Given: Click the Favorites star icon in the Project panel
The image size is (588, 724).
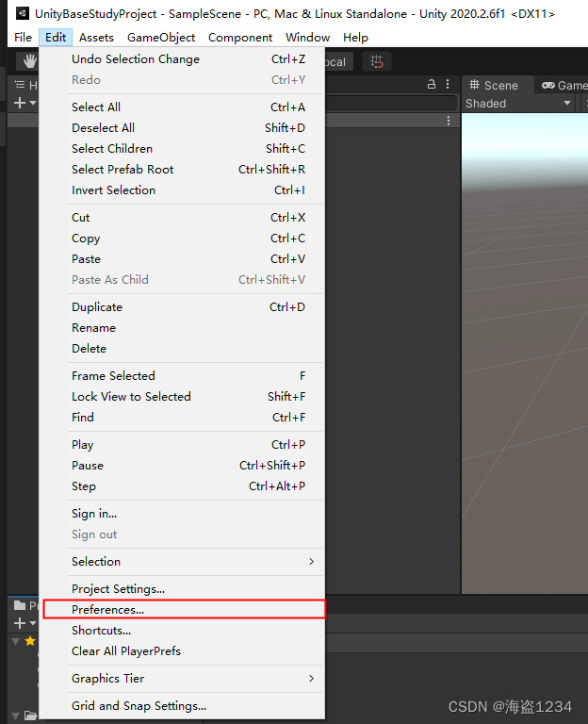Looking at the screenshot, I should click(x=30, y=641).
